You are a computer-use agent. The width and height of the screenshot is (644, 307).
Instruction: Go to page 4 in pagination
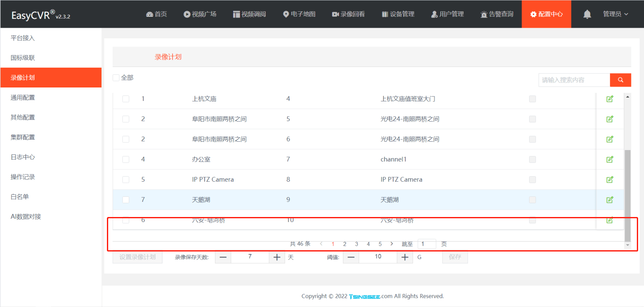(x=368, y=244)
